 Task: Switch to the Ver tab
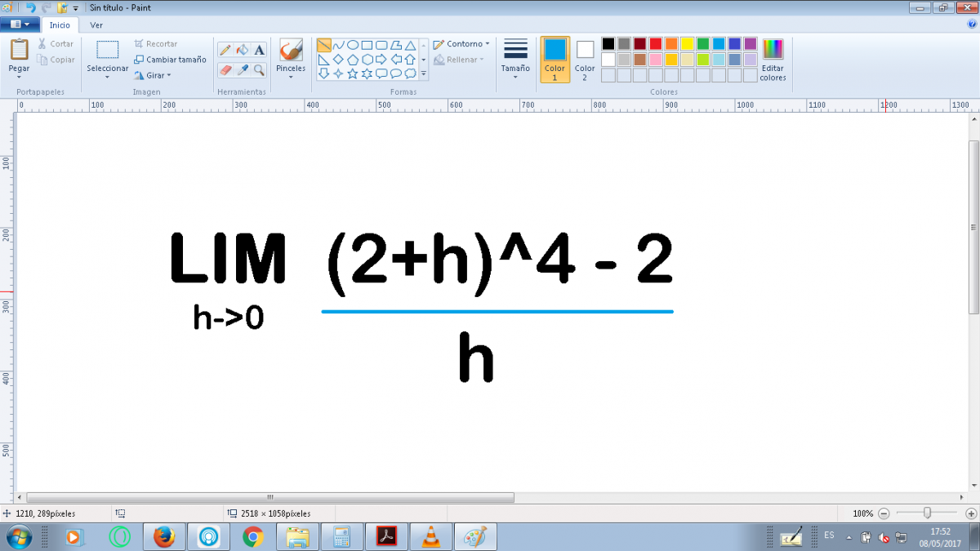(x=96, y=25)
